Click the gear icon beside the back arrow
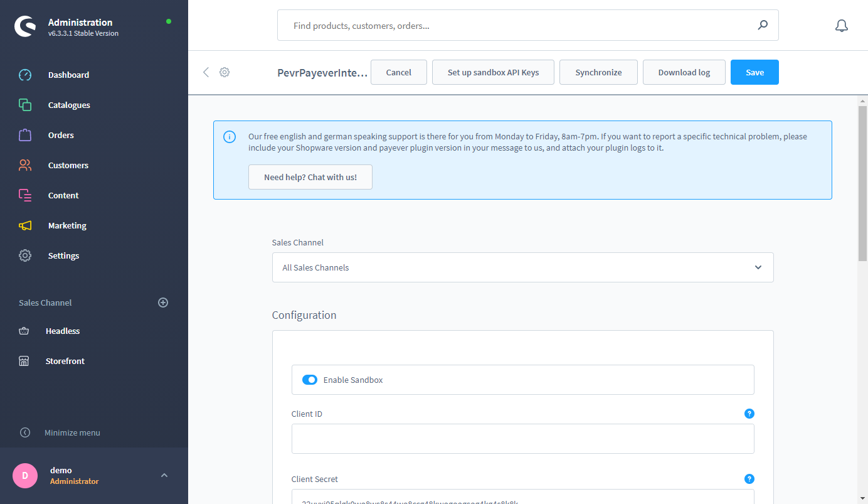 click(x=225, y=72)
